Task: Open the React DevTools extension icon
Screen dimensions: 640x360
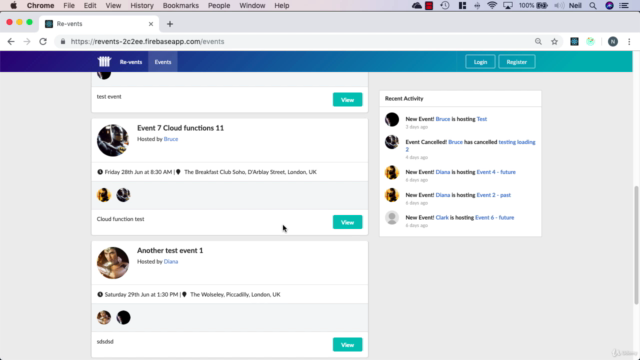Action: click(574, 41)
